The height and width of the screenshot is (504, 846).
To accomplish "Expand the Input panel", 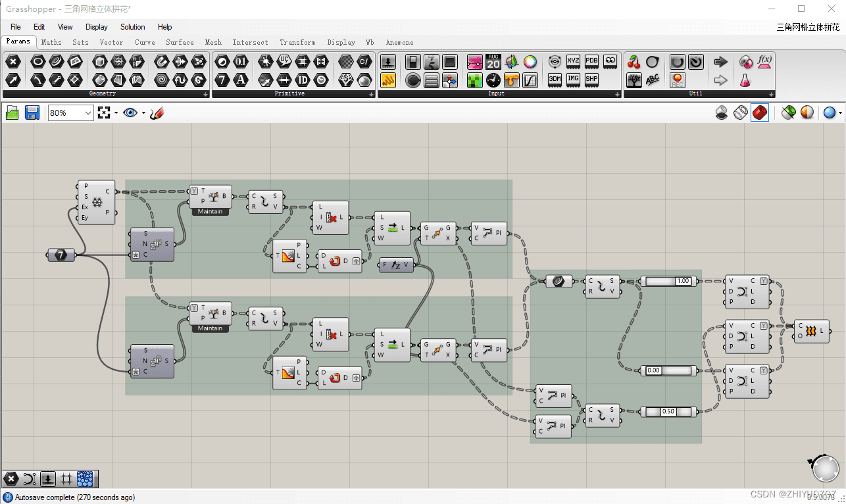I will [617, 95].
